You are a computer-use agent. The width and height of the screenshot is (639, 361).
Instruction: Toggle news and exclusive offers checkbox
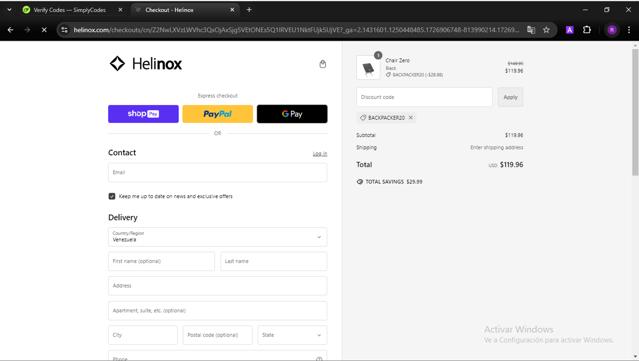112,196
